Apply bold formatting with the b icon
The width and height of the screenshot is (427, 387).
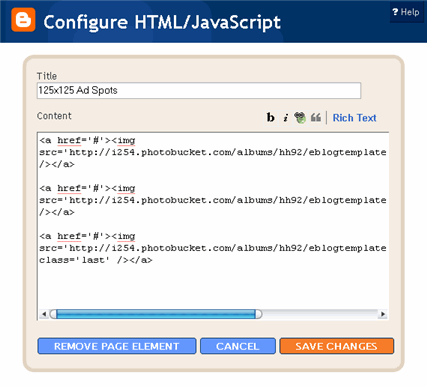(x=271, y=117)
